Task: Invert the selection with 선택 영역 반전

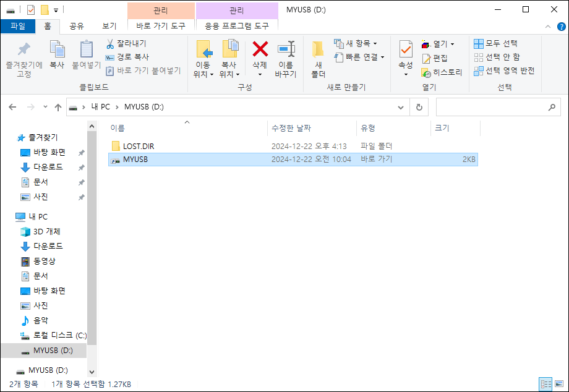Action: click(x=504, y=70)
